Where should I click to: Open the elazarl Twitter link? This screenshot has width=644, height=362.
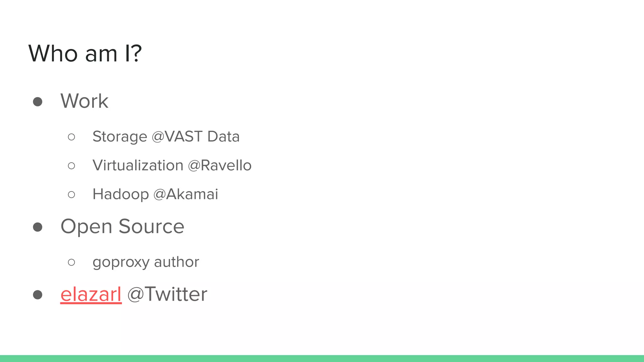pos(91,294)
